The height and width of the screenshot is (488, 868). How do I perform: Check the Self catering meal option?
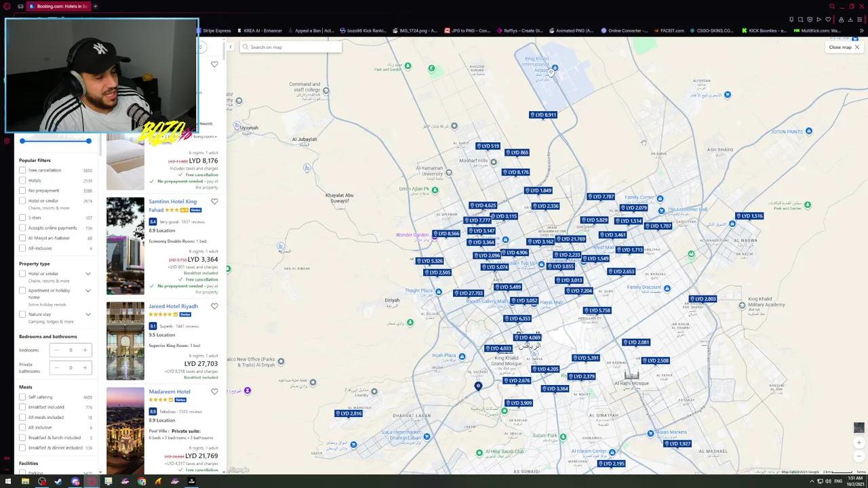point(22,397)
